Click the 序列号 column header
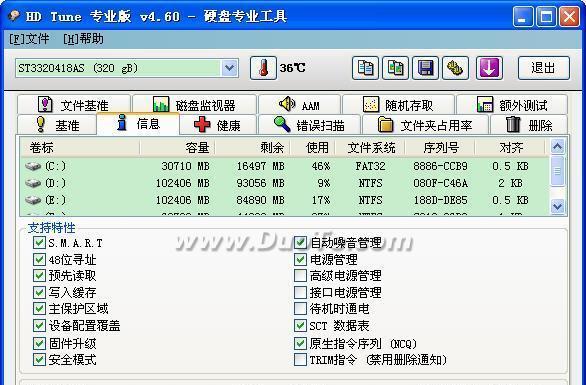 440,148
